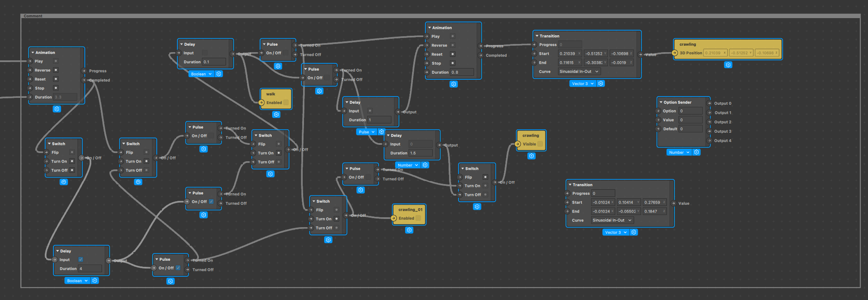The width and height of the screenshot is (868, 300).
Task: Click Output 4 port on Option Sender
Action: pos(709,141)
